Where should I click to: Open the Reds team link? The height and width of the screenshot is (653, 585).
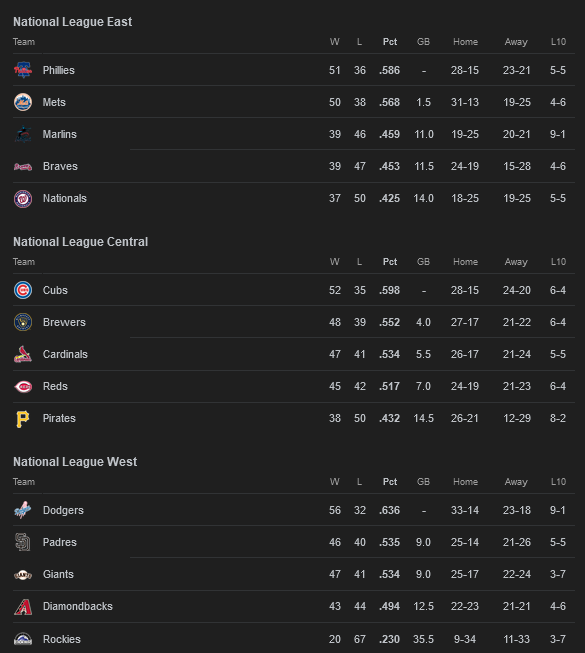pos(55,386)
